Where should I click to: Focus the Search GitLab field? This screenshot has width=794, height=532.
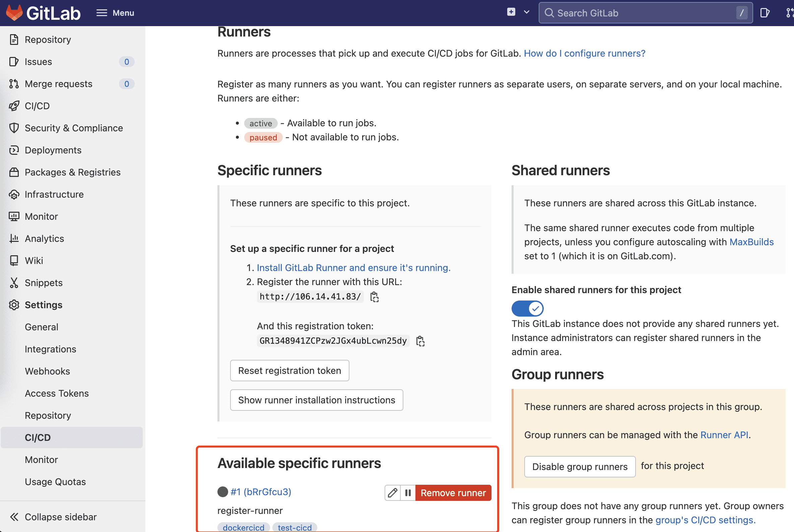pos(645,13)
